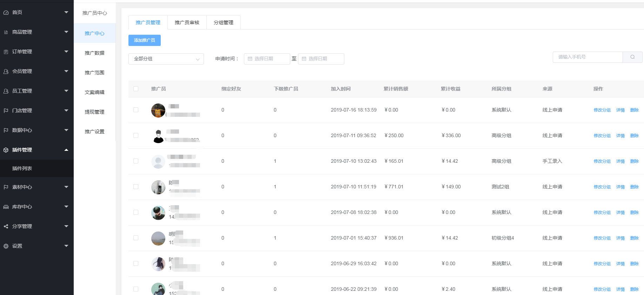The width and height of the screenshot is (644, 295).
Task: Click the 商品管理 sidebar icon
Action: [6, 32]
